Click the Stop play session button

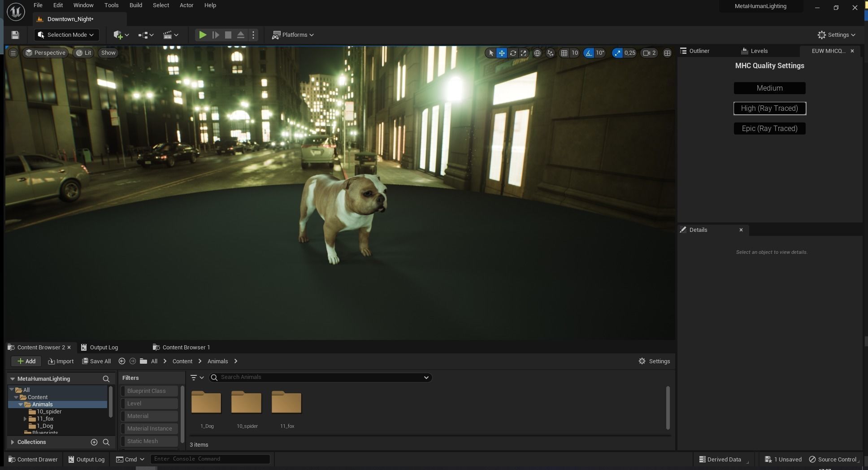pyautogui.click(x=228, y=35)
